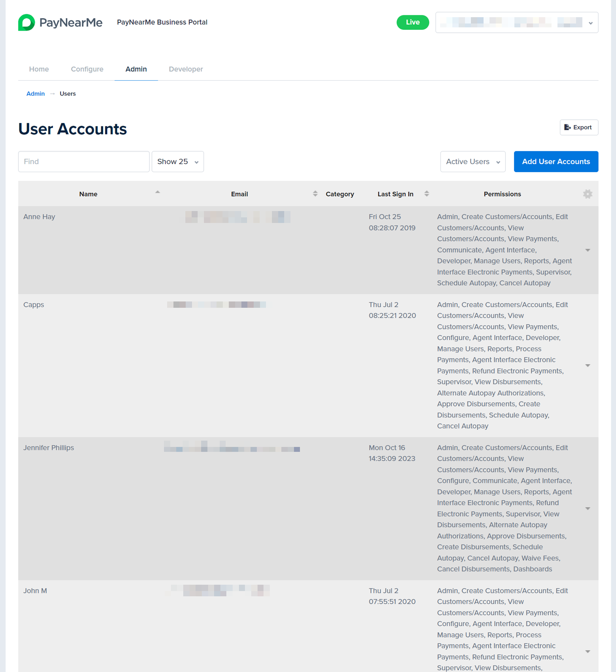Screen dimensions: 616x672
Task: Expand John M row actions arrow
Action: click(588, 651)
